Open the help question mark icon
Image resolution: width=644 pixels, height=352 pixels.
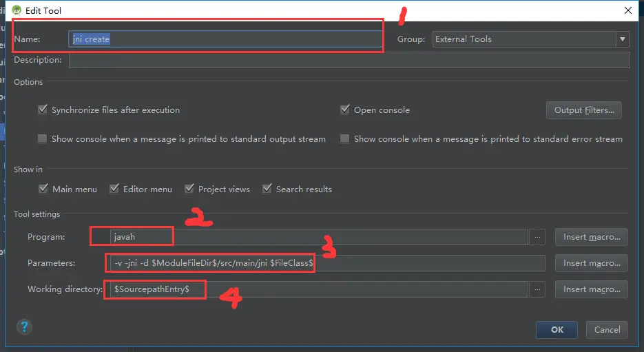[24, 327]
